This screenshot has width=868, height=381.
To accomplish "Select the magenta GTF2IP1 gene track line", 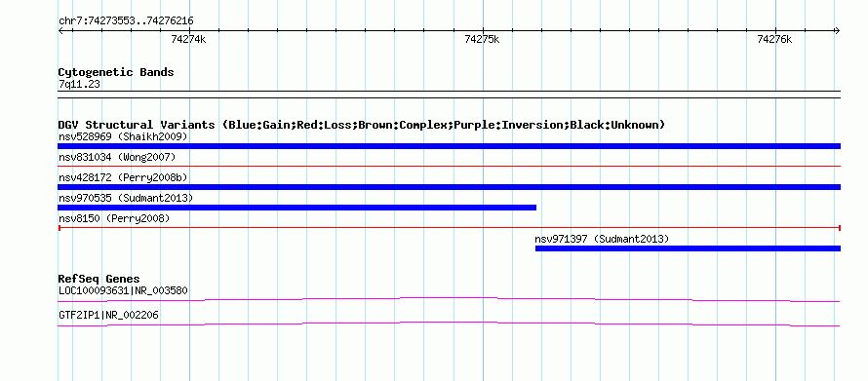I will pos(449,324).
